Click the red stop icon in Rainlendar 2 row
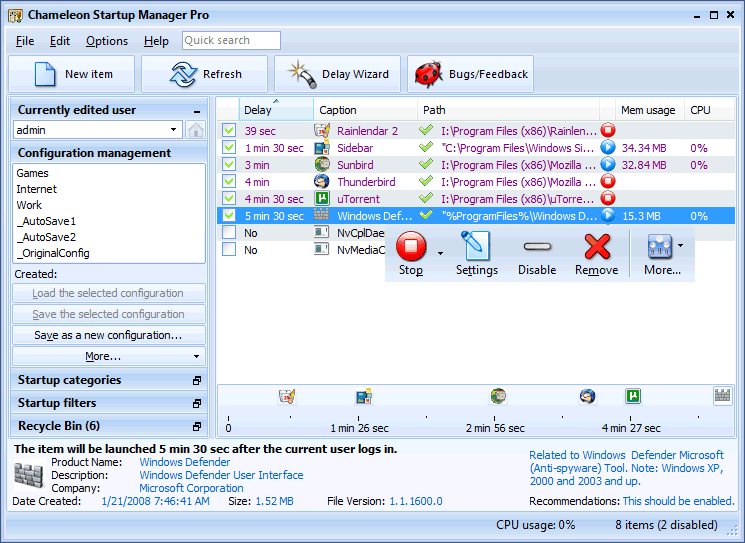The height and width of the screenshot is (543, 745). (x=608, y=130)
